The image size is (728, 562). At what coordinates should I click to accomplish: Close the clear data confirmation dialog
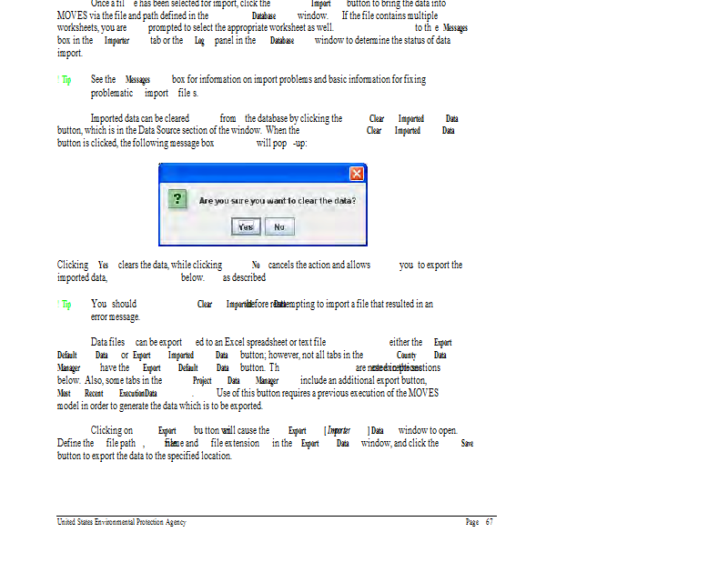click(357, 174)
